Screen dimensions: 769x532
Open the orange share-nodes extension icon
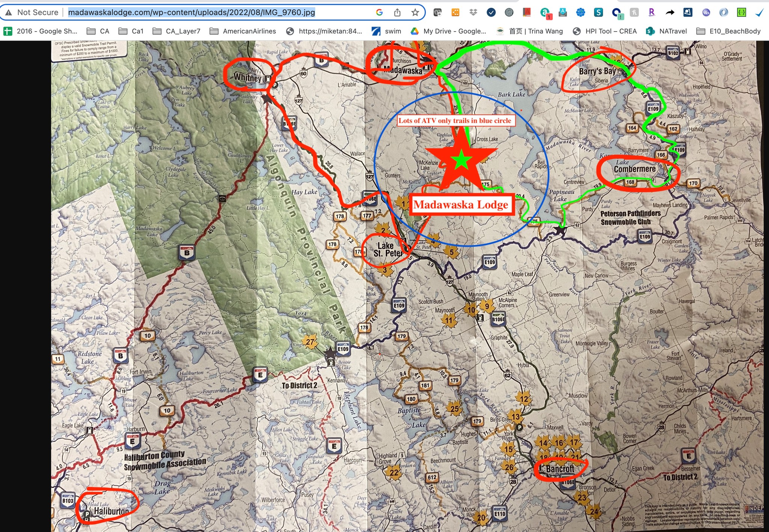click(x=455, y=12)
